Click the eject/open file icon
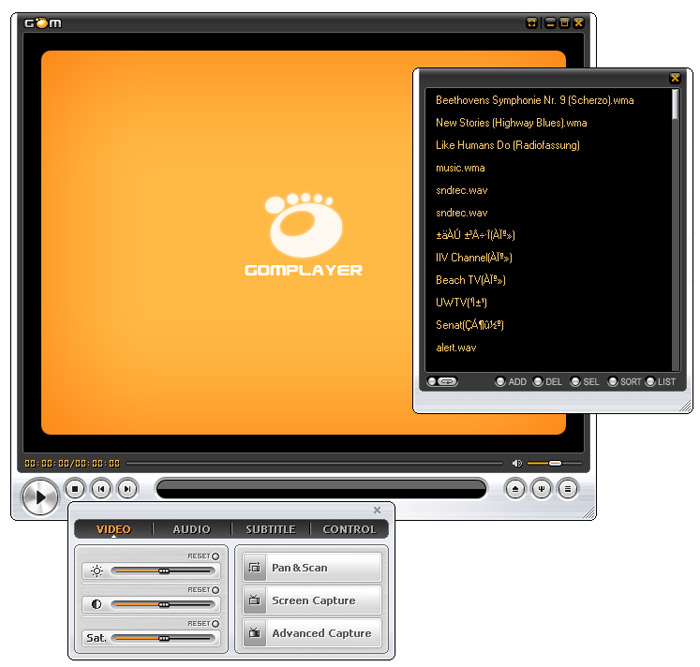700x667 pixels. [x=515, y=489]
